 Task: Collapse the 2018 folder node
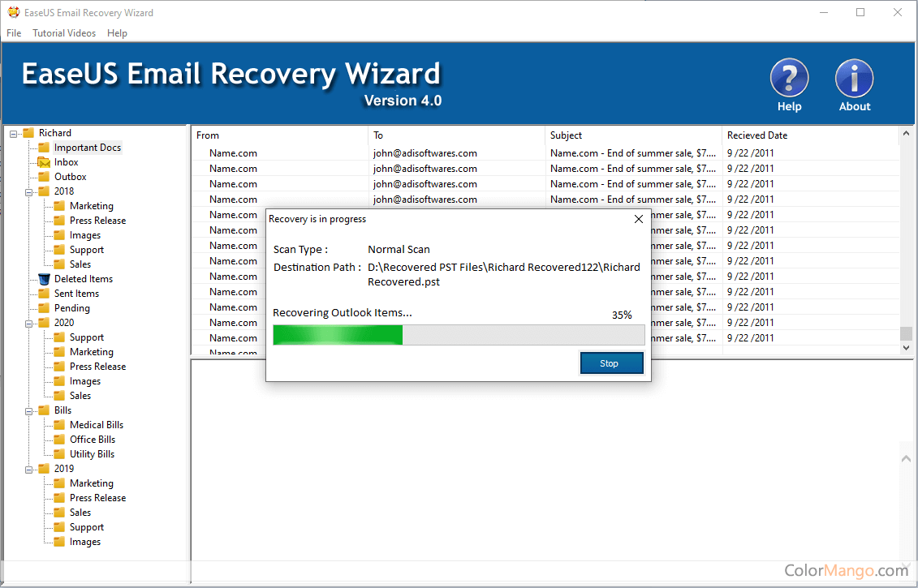[29, 192]
